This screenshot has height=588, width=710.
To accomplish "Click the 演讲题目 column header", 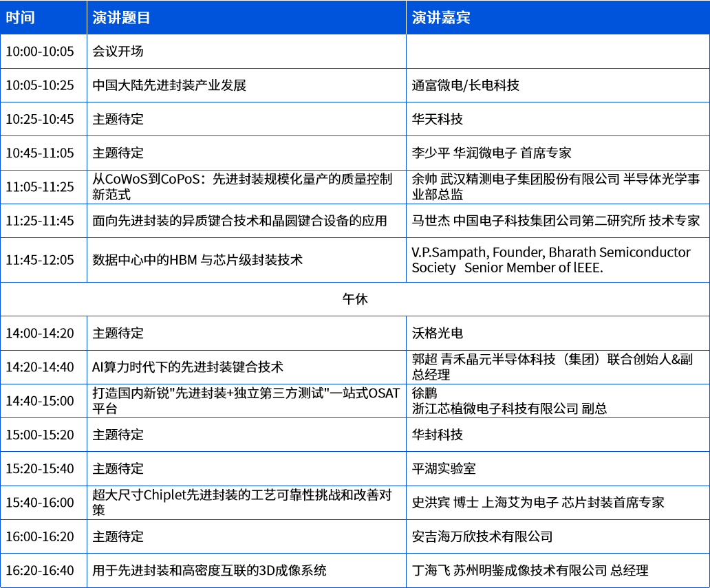I will [x=246, y=17].
